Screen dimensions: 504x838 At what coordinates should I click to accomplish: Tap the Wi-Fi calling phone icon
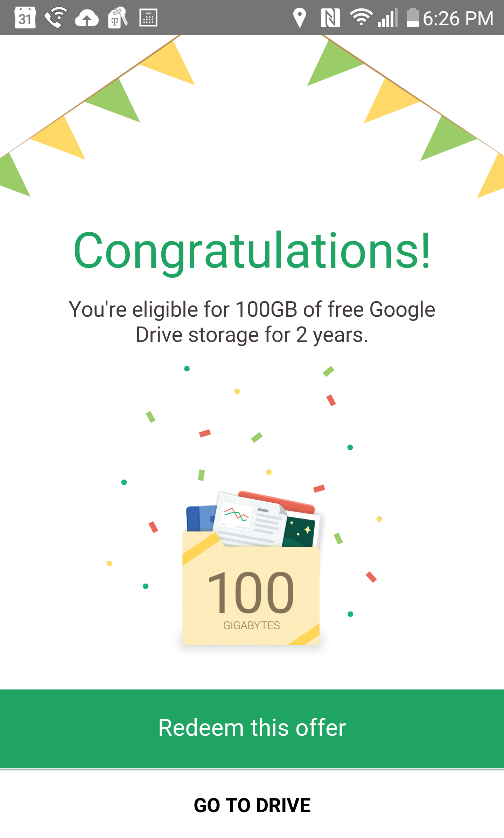click(x=56, y=18)
